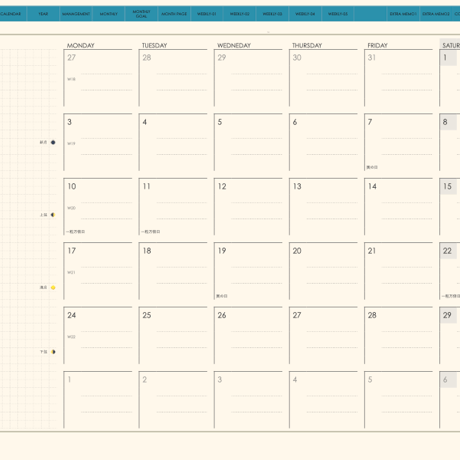
Task: Click the holiday note under date 10
Action: [x=76, y=231]
